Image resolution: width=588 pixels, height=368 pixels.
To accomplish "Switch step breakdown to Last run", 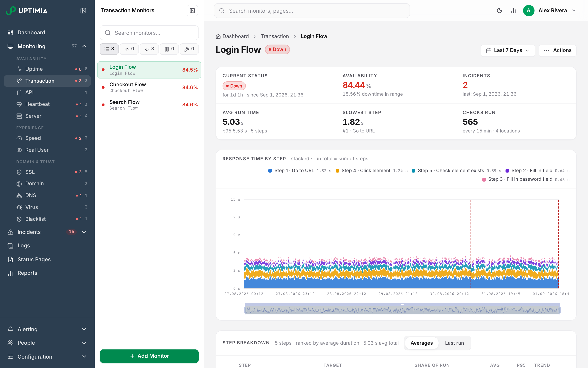I will (454, 343).
